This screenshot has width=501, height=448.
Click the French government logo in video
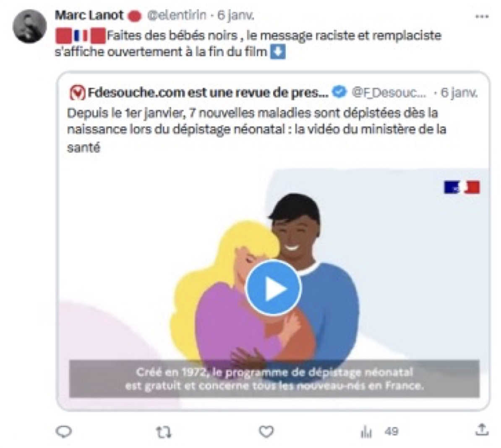coord(462,187)
